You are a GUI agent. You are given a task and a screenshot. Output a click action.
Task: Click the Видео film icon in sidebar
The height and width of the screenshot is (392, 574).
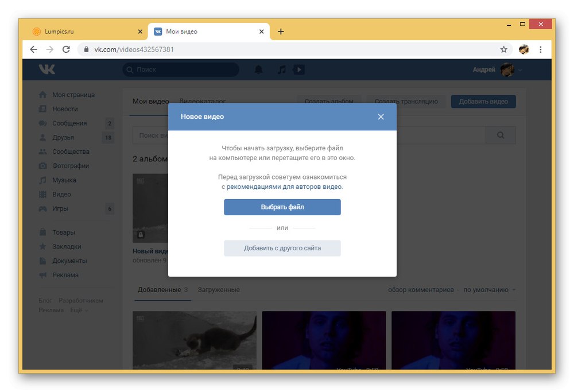[43, 195]
